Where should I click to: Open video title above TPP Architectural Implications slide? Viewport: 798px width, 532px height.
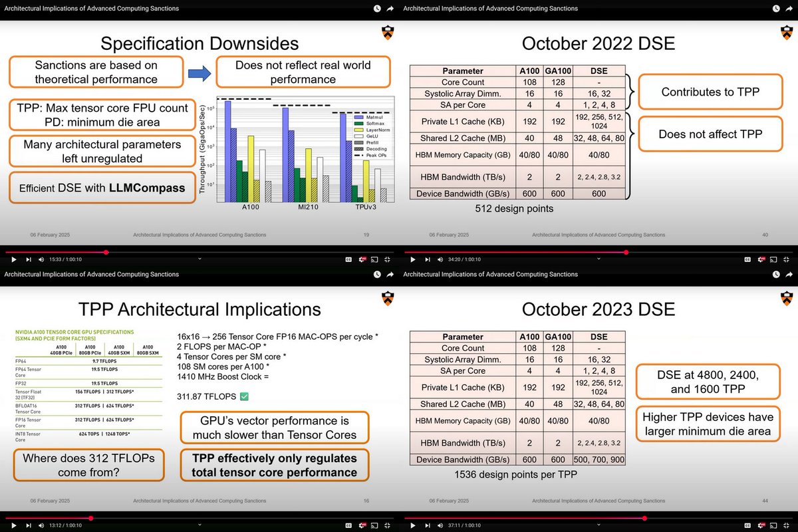coord(91,274)
